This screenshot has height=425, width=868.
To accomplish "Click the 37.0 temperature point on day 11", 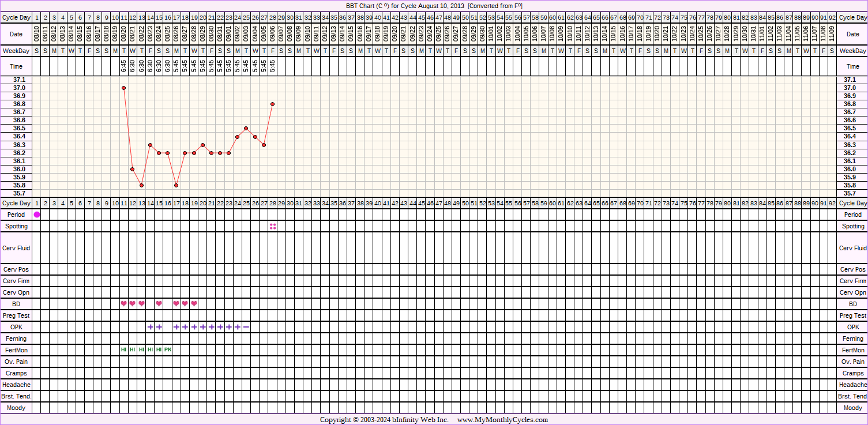I will coord(123,88).
